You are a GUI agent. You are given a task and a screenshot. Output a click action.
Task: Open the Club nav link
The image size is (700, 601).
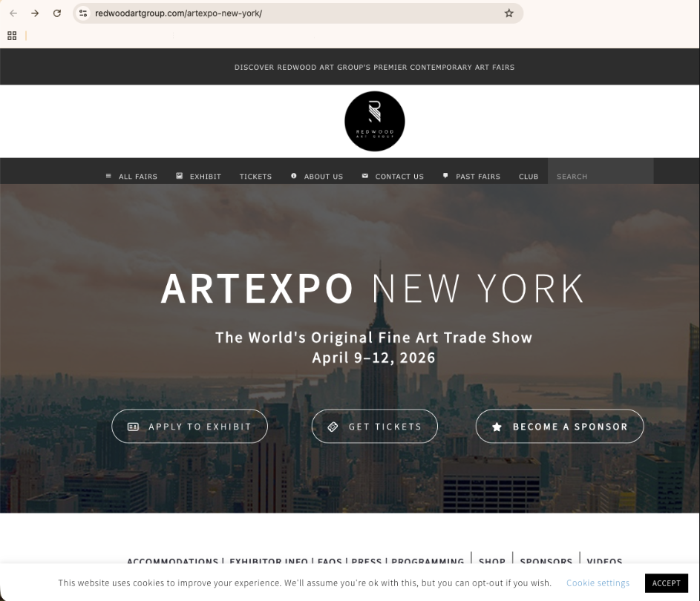pyautogui.click(x=529, y=177)
